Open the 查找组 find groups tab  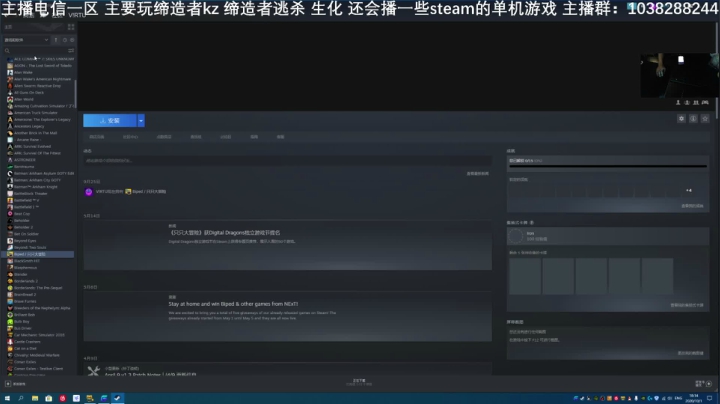[x=196, y=137]
